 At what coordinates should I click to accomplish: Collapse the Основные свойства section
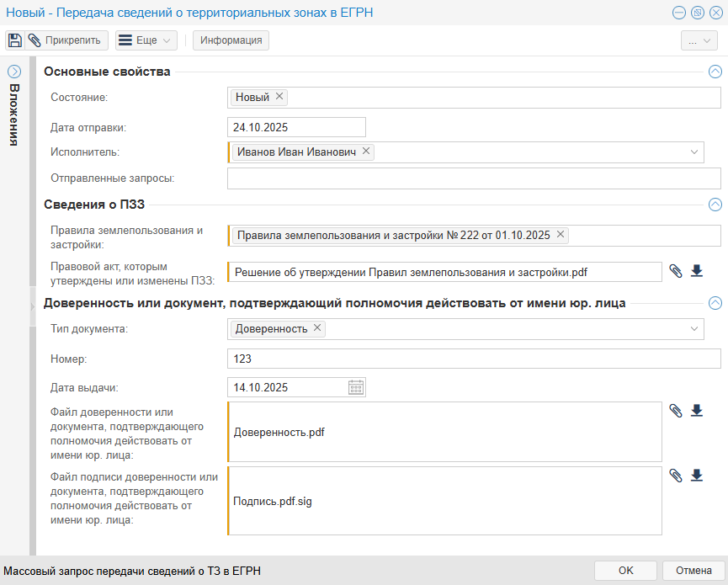[x=715, y=72]
